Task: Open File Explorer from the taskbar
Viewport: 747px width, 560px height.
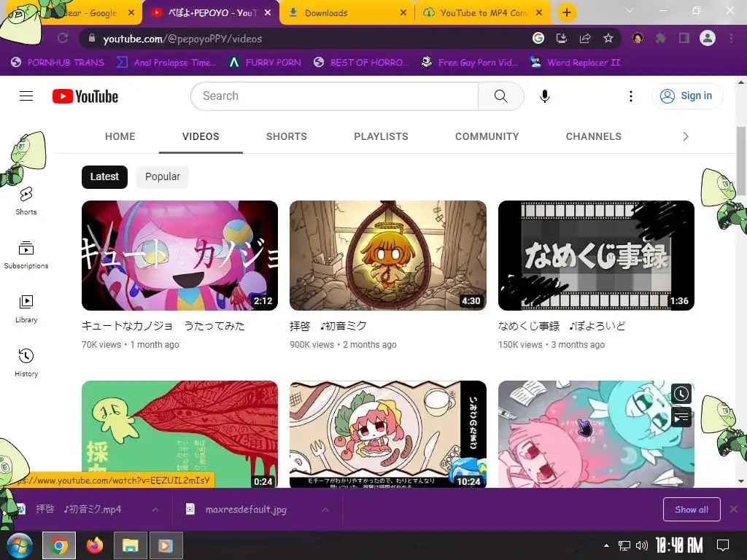Action: click(x=130, y=545)
